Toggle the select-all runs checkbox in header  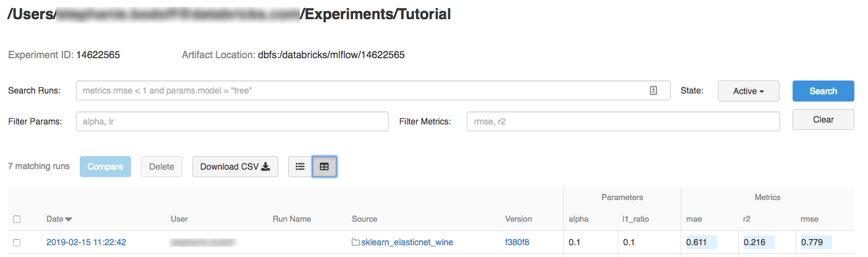pyautogui.click(x=17, y=219)
